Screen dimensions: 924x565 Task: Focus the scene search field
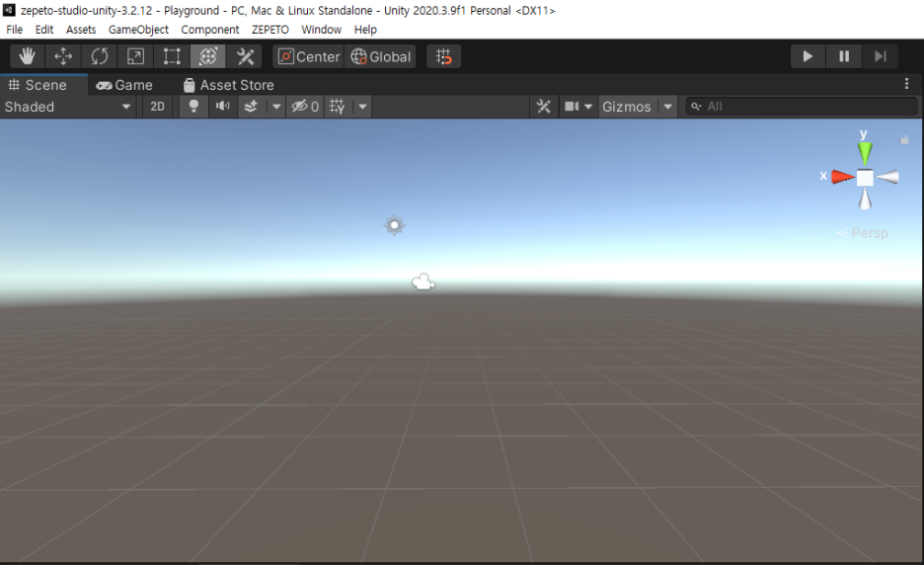coord(802,107)
